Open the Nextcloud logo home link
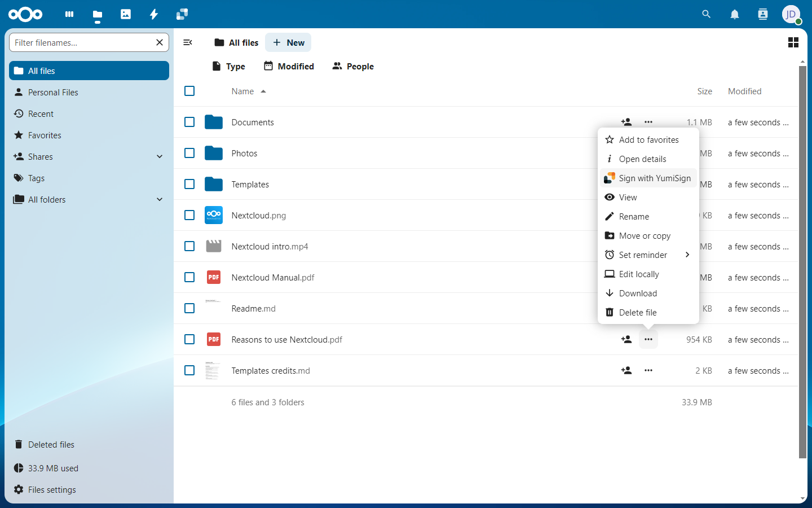Viewport: 812px width, 508px height. 25,14
